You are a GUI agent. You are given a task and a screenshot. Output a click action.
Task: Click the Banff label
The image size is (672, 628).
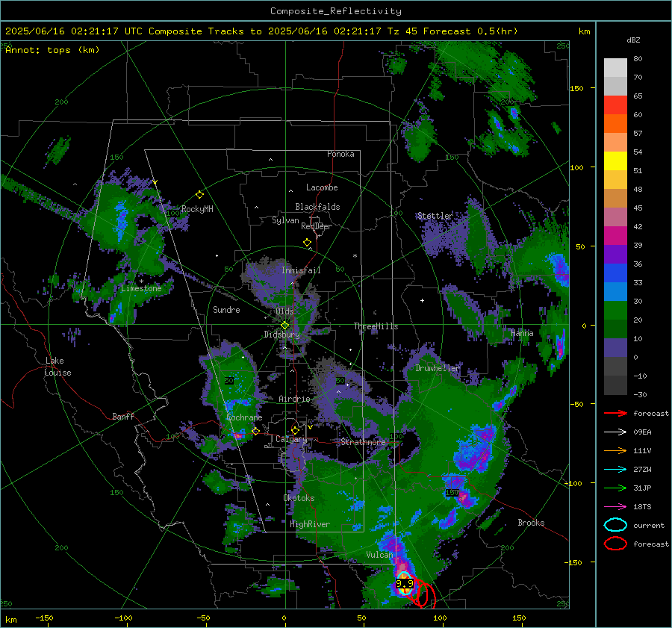pos(123,416)
